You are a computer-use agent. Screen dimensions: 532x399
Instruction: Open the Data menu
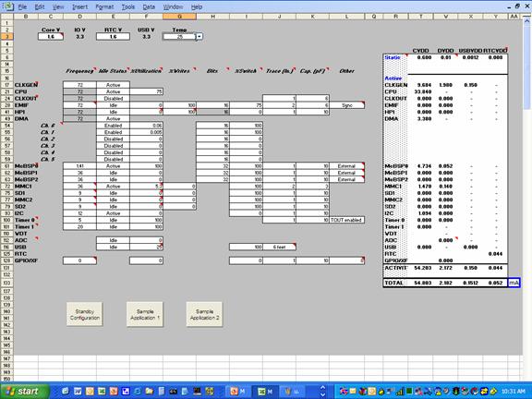[149, 6]
